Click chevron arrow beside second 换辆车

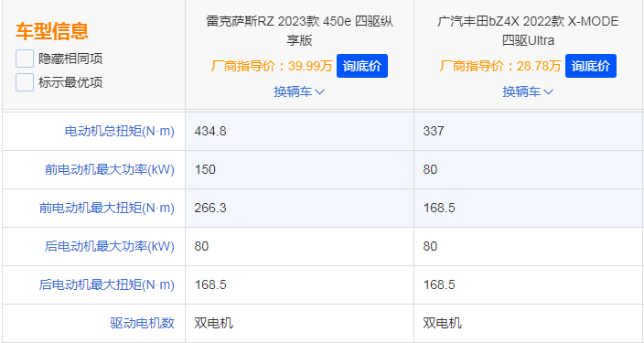point(548,92)
